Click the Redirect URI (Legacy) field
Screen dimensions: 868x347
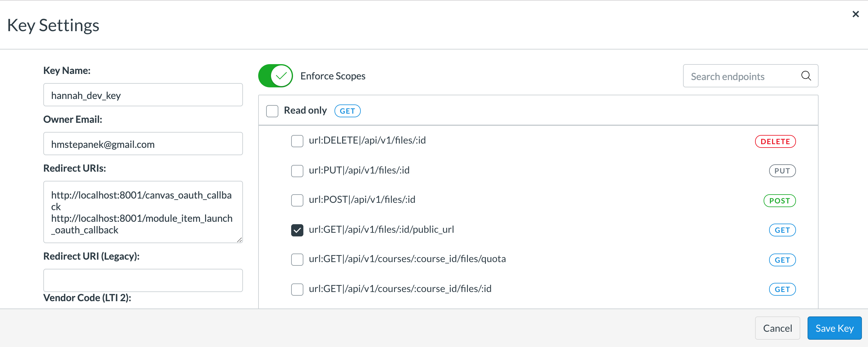pos(143,280)
